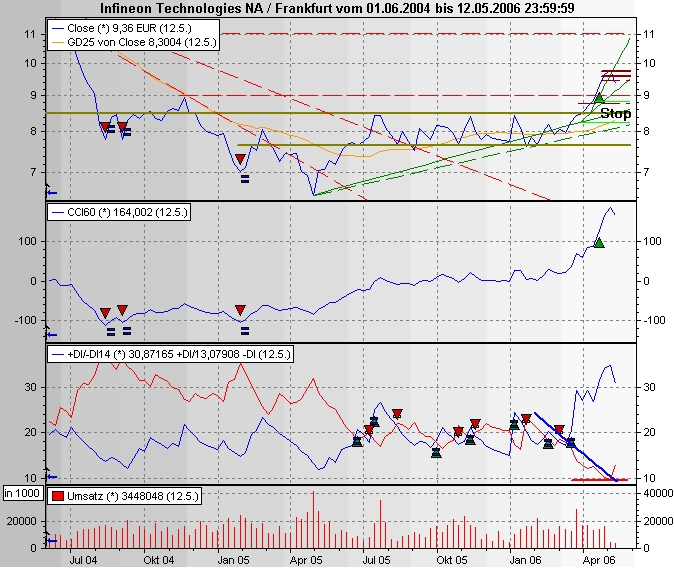The width and height of the screenshot is (674, 568).
Task: Click the blue equals marker below the Jan 05 price low
Action: [x=245, y=179]
